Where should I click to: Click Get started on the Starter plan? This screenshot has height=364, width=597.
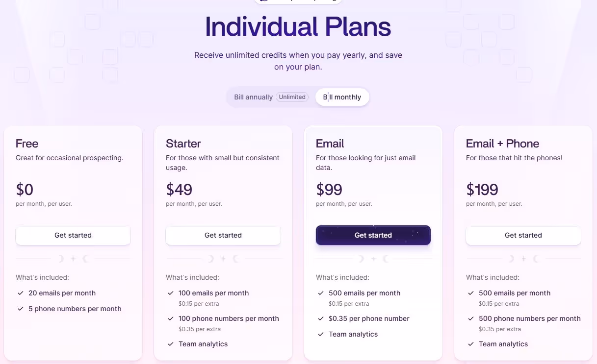point(223,235)
